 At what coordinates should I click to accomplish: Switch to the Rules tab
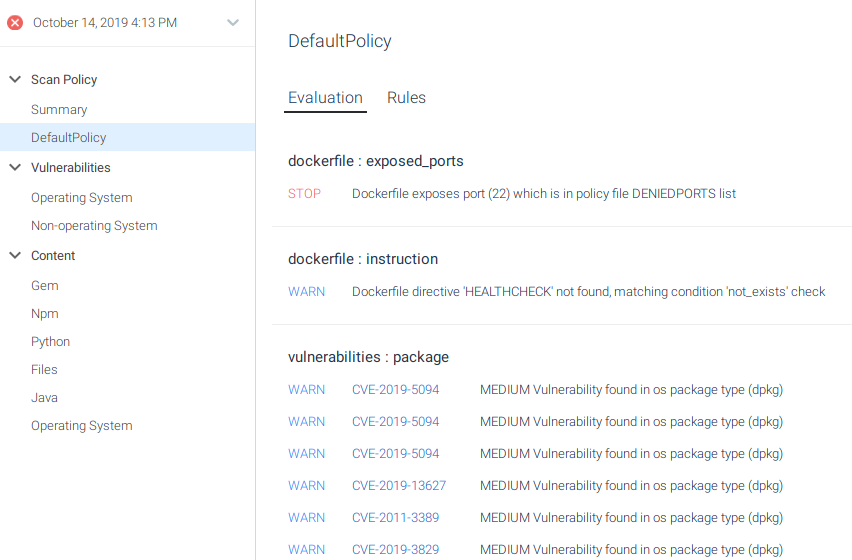406,98
